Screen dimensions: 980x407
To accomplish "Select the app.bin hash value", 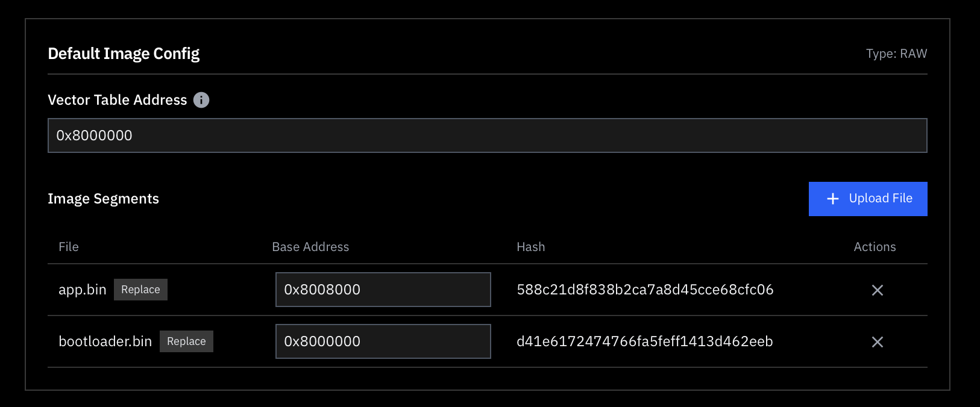I will pos(645,290).
